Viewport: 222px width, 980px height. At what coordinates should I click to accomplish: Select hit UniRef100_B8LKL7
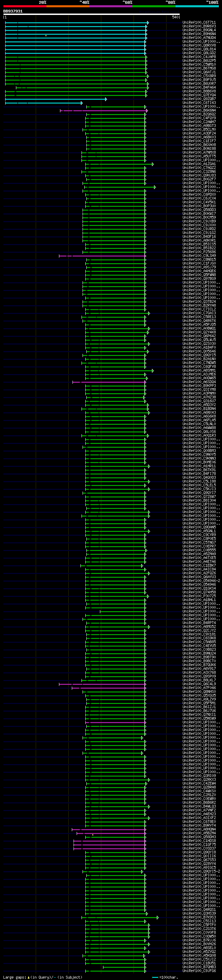coord(199,680)
